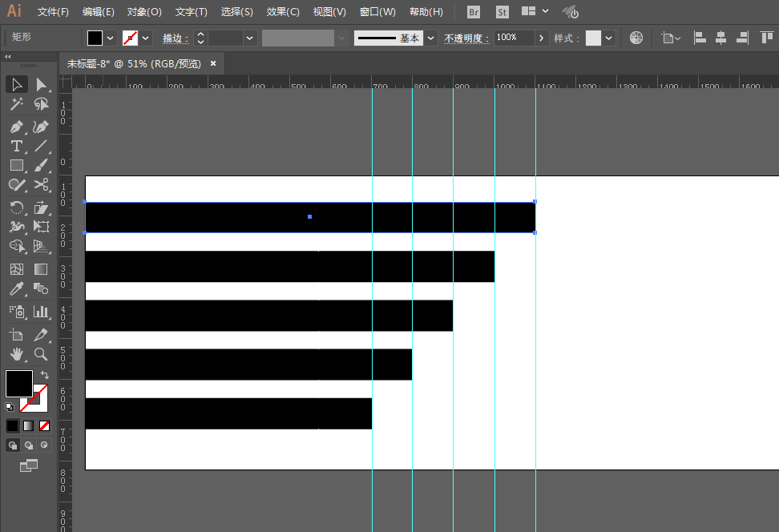Select the Blend tool
The height and width of the screenshot is (532, 779).
coord(41,288)
